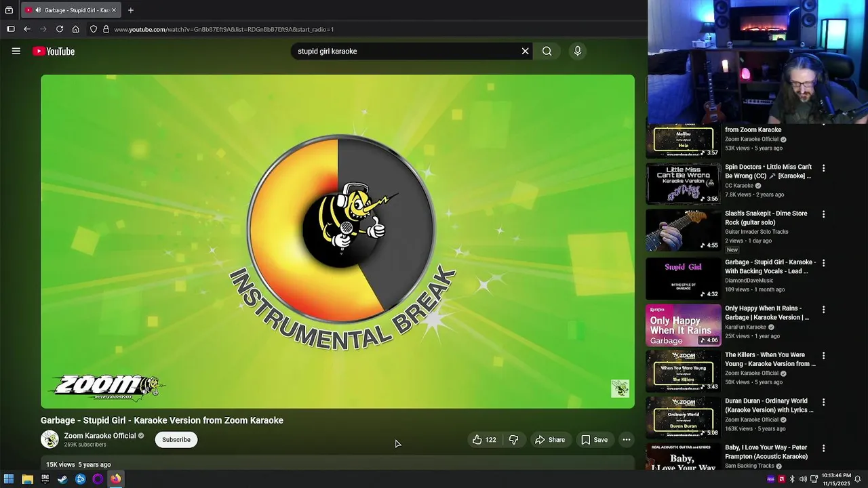Click the video title 'Garbage - Stupid Girl'
Screen dimensions: 868x488
[x=162, y=420]
